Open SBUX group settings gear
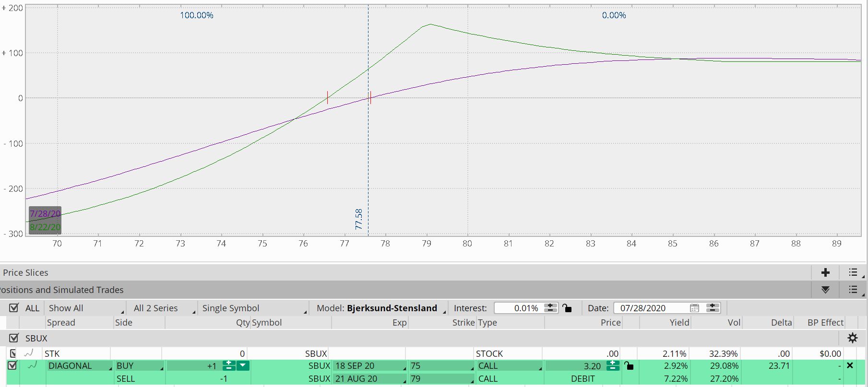Screen dimensions: 868x387 coord(853,338)
